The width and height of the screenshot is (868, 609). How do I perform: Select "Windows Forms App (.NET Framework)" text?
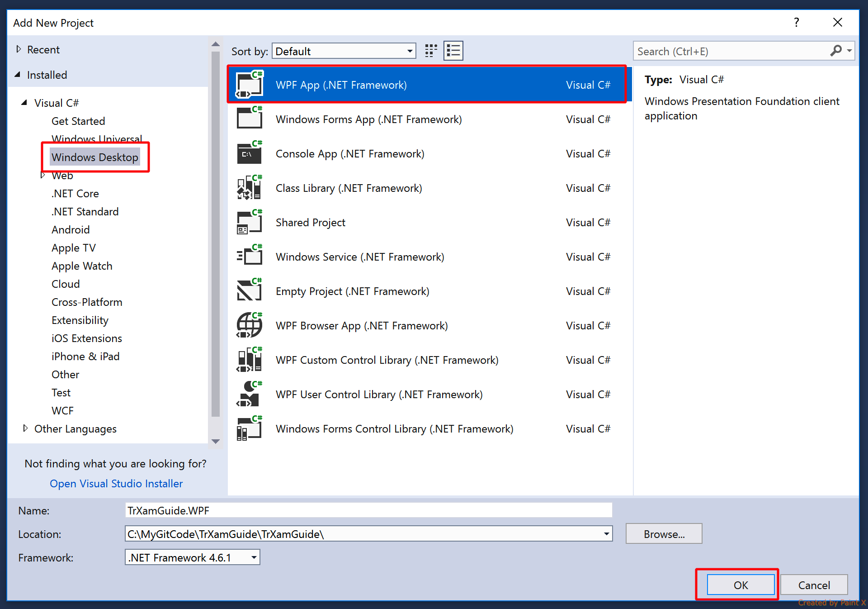coord(369,119)
